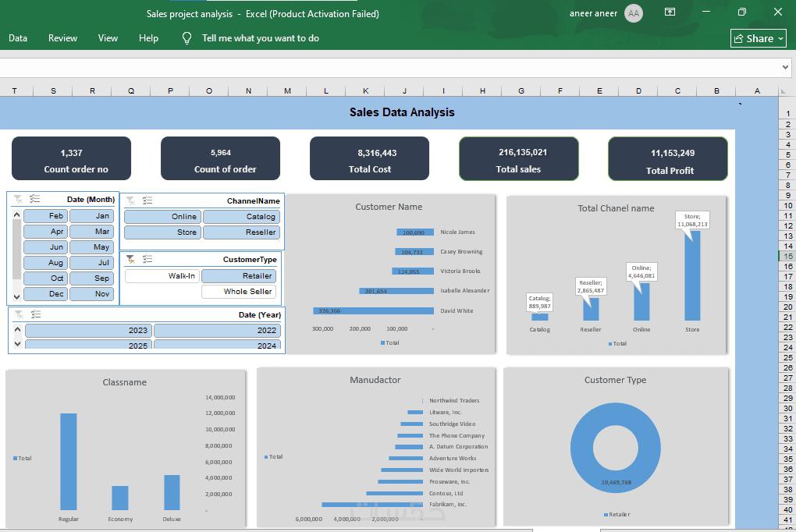The height and width of the screenshot is (532, 796).
Task: Expand the formula bar chevron
Action: click(785, 67)
